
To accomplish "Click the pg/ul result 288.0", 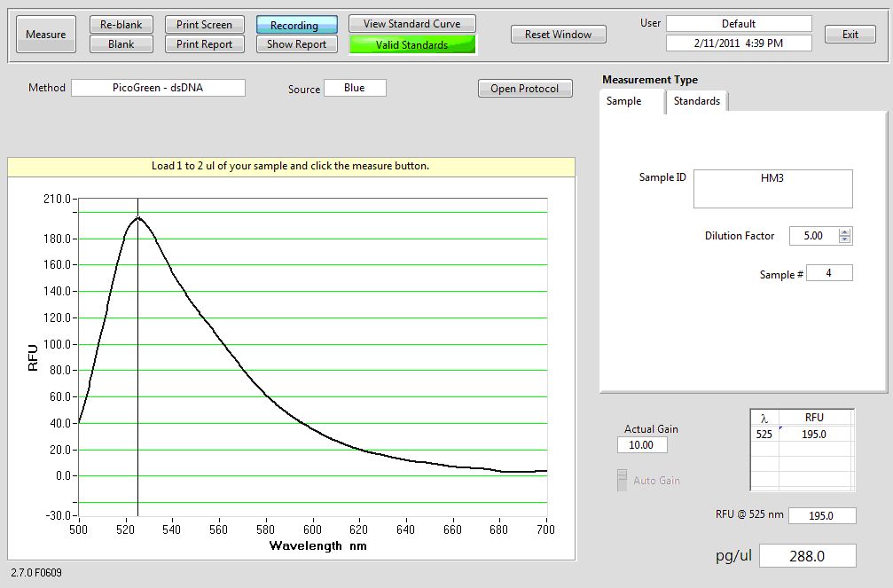I will click(x=808, y=555).
